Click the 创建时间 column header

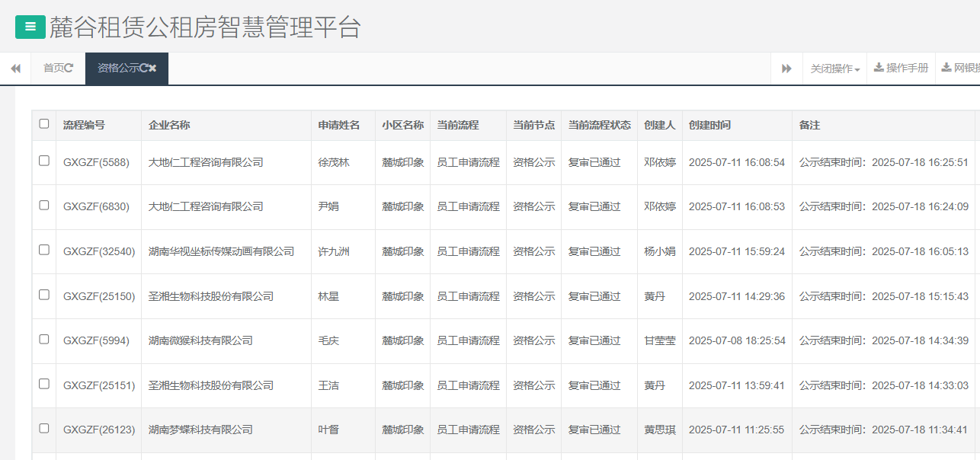[709, 125]
